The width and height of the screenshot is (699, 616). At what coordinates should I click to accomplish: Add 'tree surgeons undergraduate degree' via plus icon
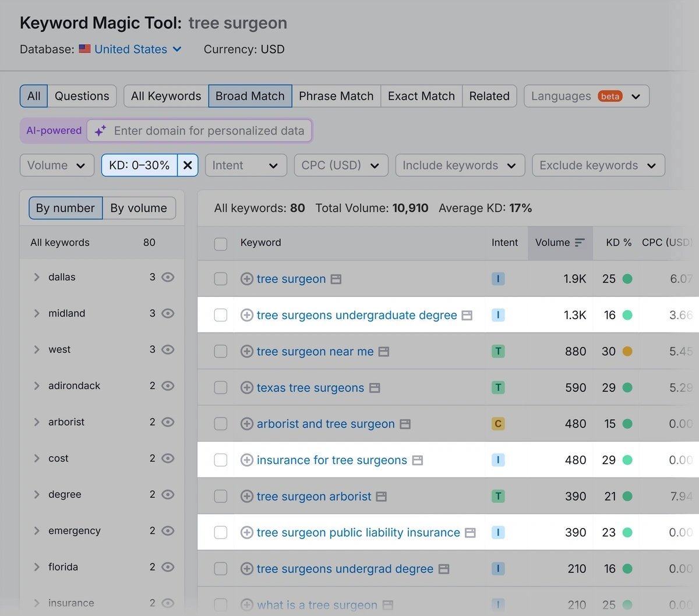point(247,315)
